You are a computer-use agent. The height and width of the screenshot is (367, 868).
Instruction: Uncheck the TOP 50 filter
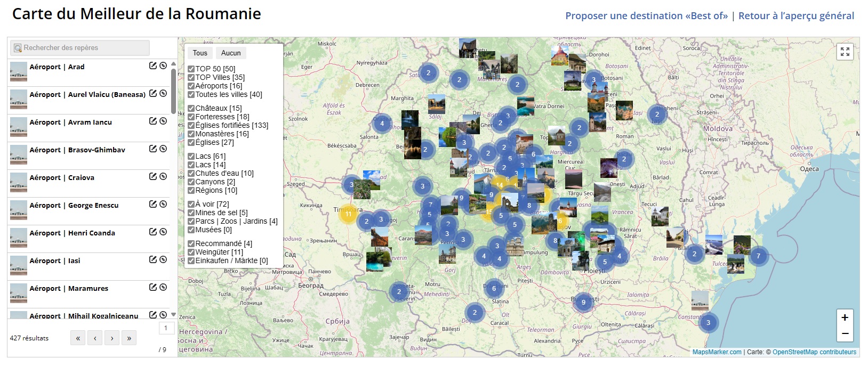[x=191, y=69]
